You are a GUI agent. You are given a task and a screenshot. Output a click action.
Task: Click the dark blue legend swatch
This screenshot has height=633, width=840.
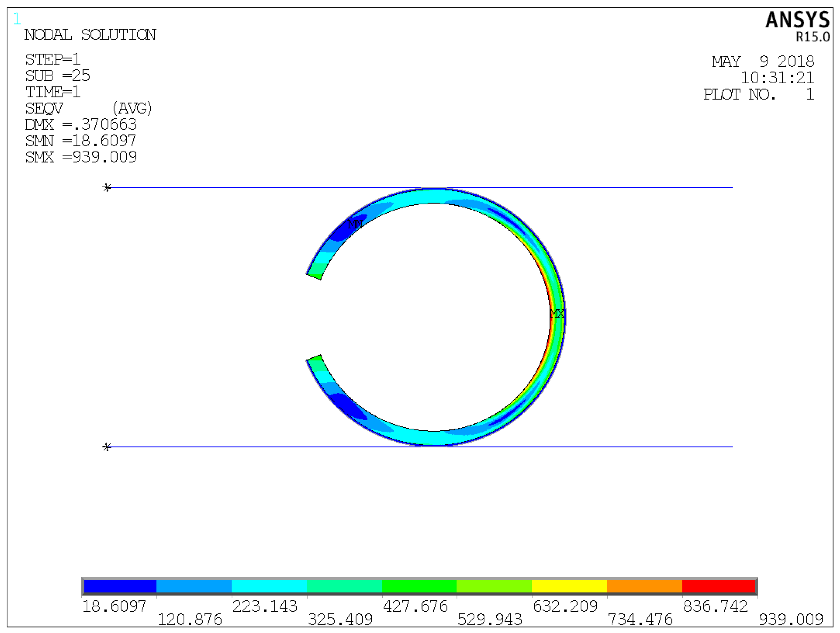point(120,586)
